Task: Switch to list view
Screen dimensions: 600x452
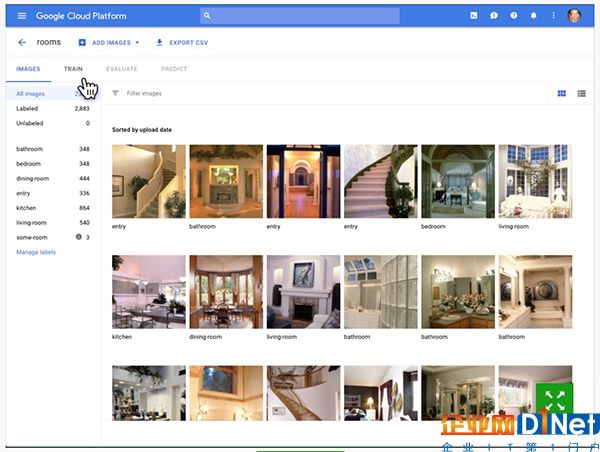Action: (582, 93)
